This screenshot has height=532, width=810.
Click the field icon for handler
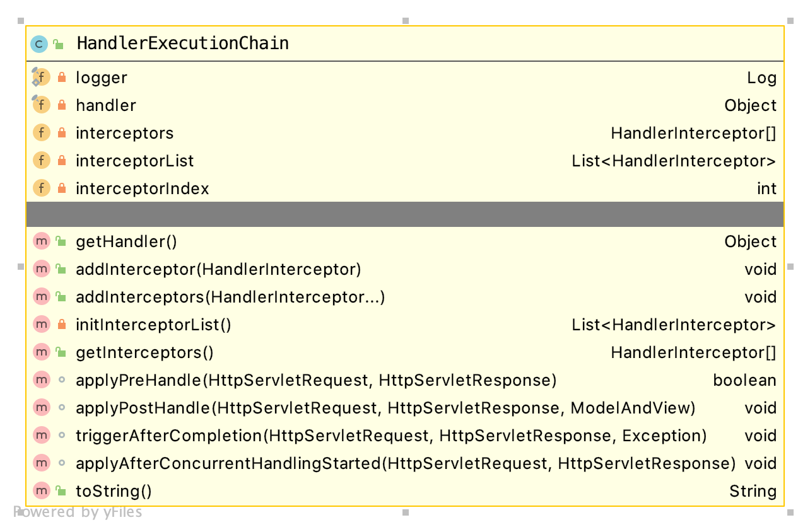(x=41, y=105)
